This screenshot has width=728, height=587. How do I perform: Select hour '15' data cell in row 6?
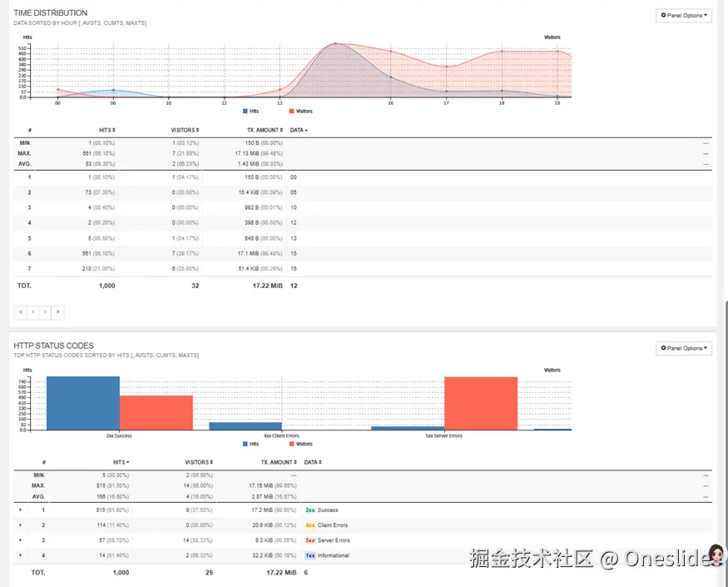click(294, 253)
